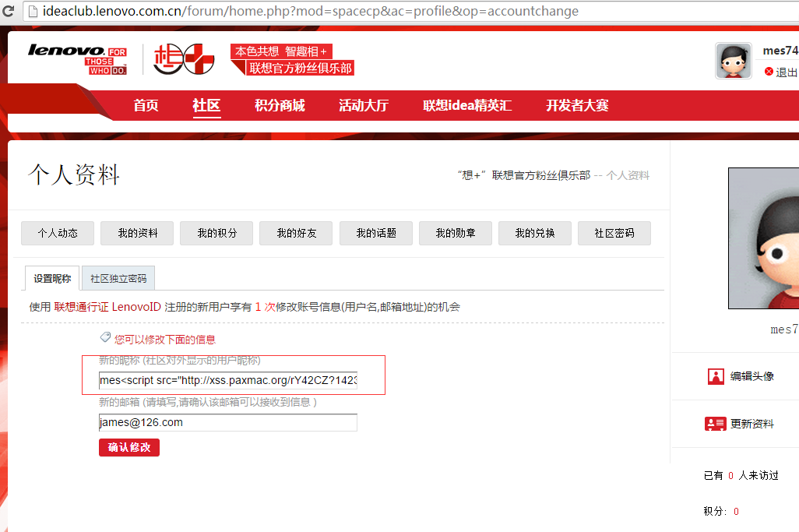Click into the new nickname input field
This screenshot has width=799, height=532.
click(x=227, y=380)
